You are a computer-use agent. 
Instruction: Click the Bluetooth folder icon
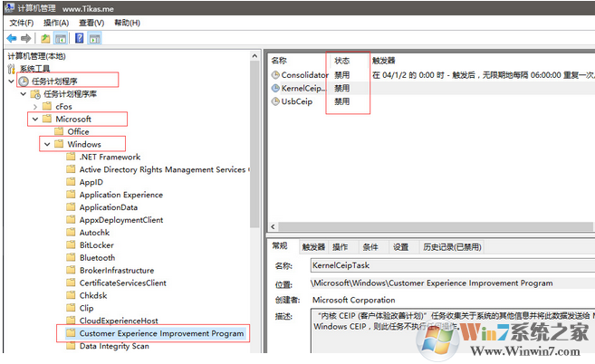(71, 257)
